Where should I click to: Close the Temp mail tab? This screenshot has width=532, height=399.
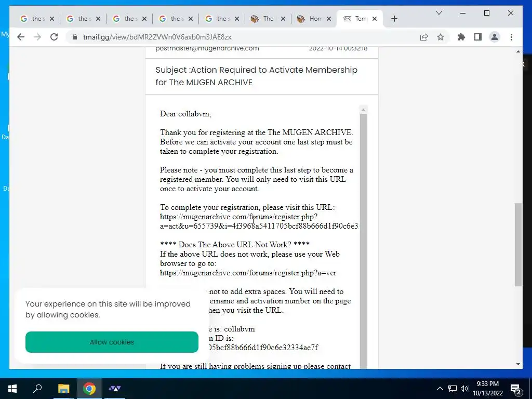coord(375,19)
